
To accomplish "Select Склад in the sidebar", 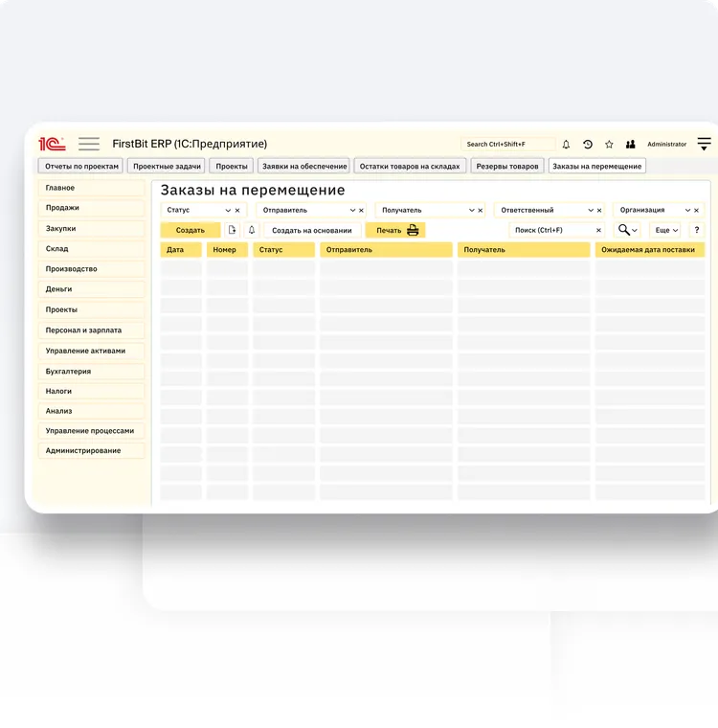I will tap(57, 249).
